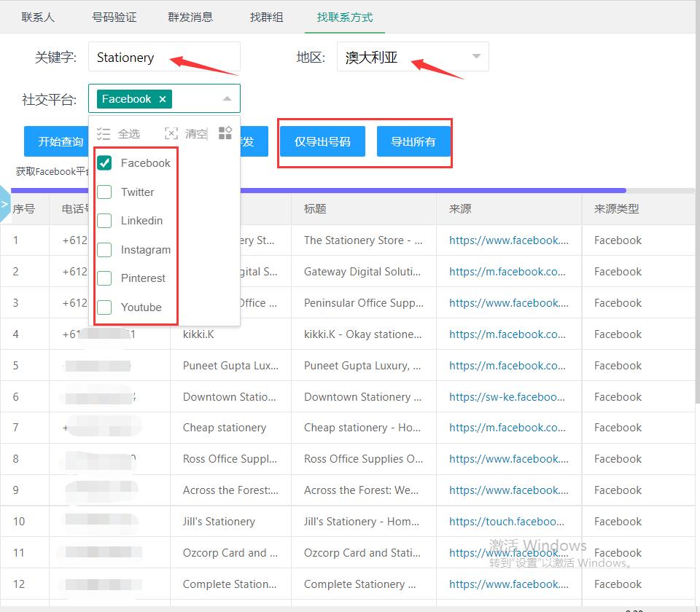Remove Facebook tag by clicking its x icon

[163, 99]
